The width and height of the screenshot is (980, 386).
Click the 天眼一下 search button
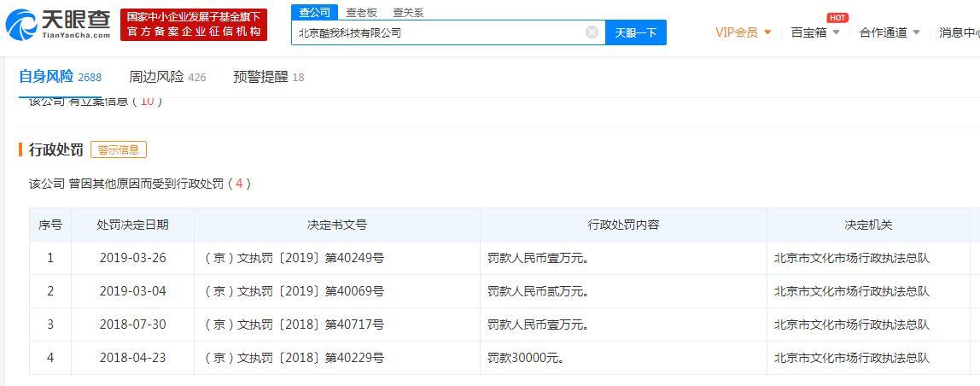[x=636, y=32]
